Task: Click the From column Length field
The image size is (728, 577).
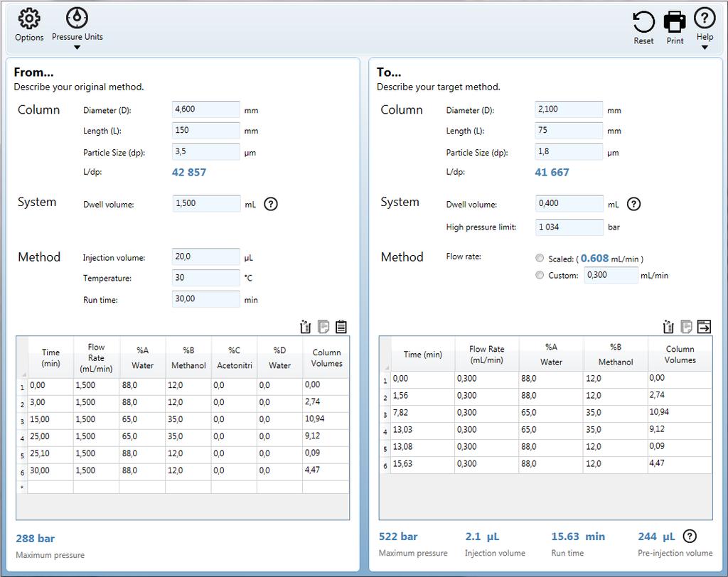Action: coord(205,131)
